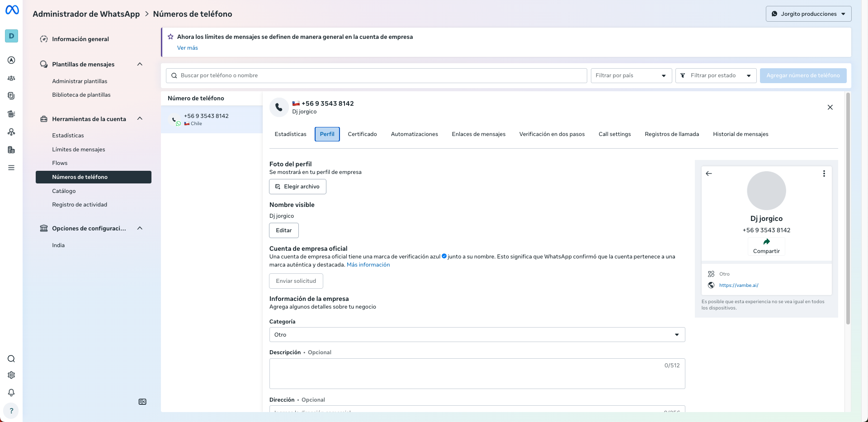Click the back arrow in profile preview

[709, 173]
